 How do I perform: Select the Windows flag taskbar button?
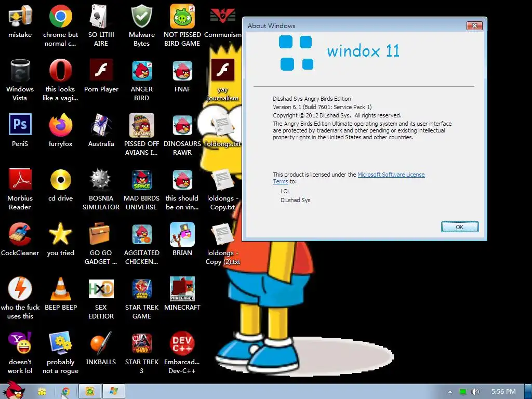click(113, 392)
